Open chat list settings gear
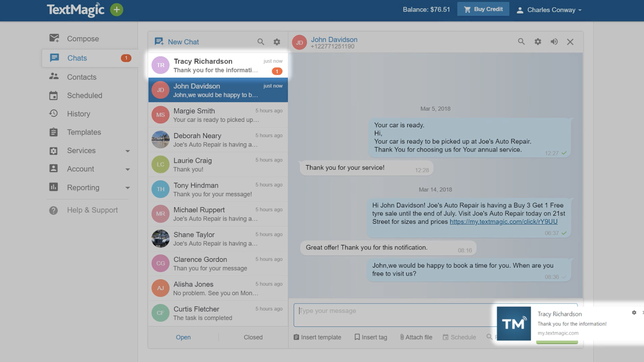The image size is (644, 362). point(277,42)
